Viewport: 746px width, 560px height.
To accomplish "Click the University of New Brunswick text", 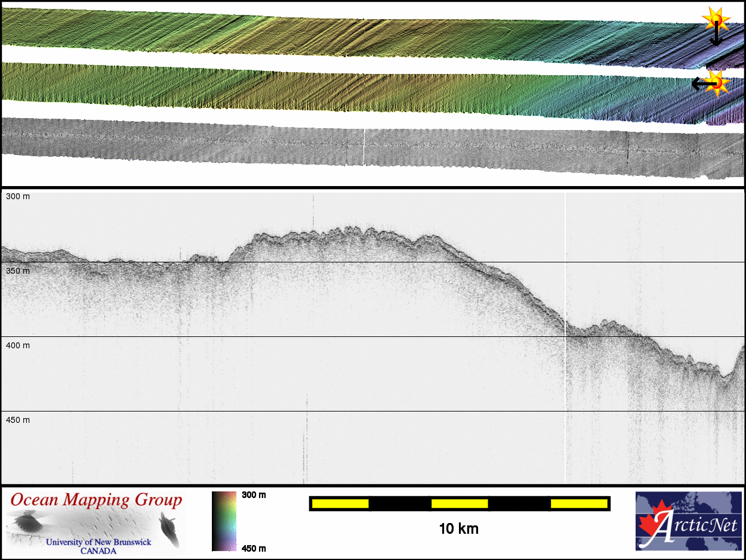I will [x=98, y=542].
